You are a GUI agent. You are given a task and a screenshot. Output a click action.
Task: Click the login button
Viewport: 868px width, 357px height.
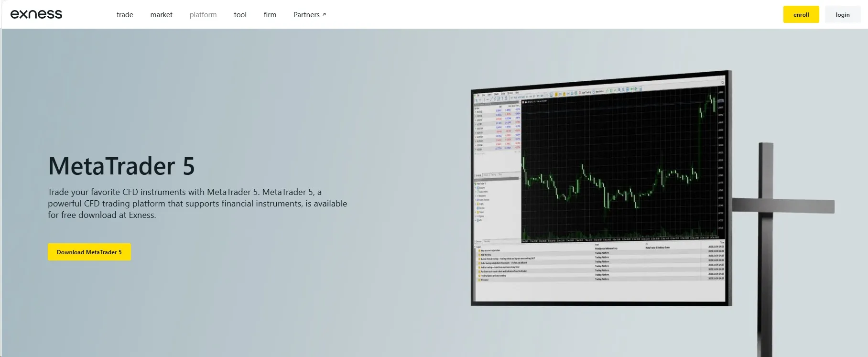pos(843,15)
